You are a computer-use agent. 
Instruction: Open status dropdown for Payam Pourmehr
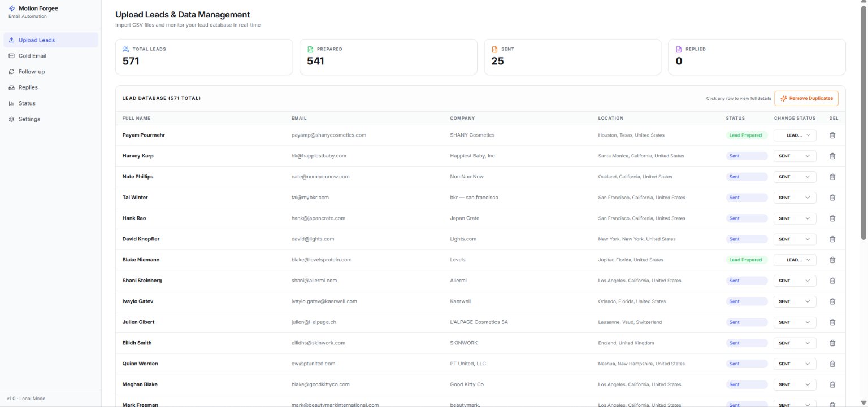click(795, 135)
